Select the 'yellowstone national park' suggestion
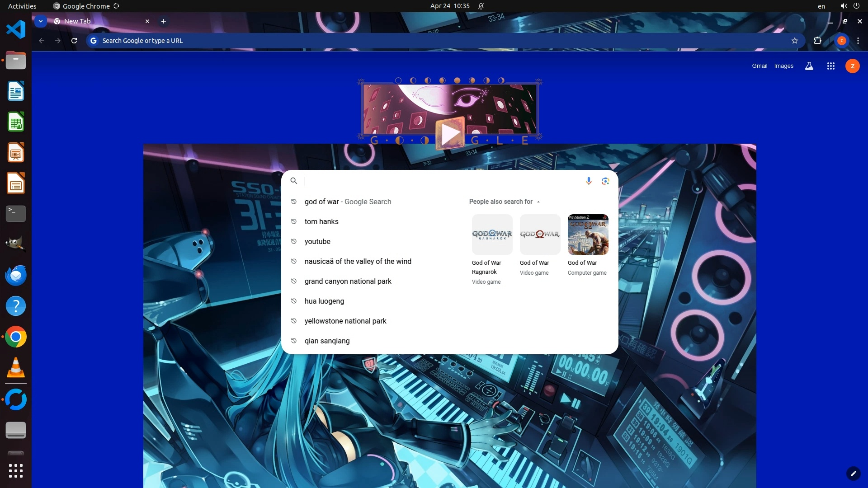868x488 pixels. tap(345, 321)
